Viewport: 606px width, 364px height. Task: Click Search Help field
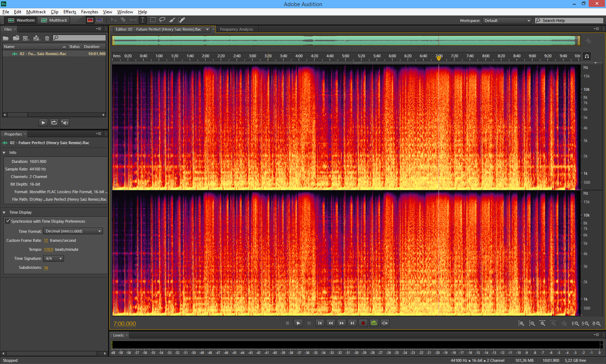[x=569, y=21]
